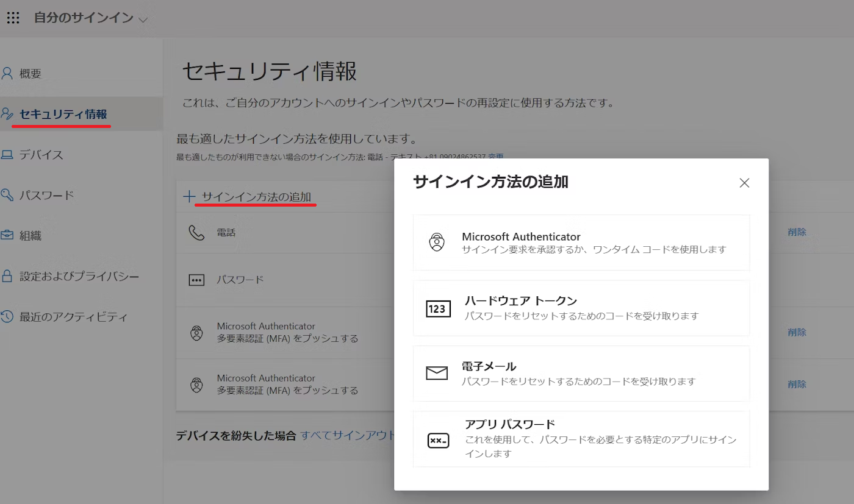
Task: Click the lock icon beside 設定およびプライバシー
Action: [x=7, y=276]
